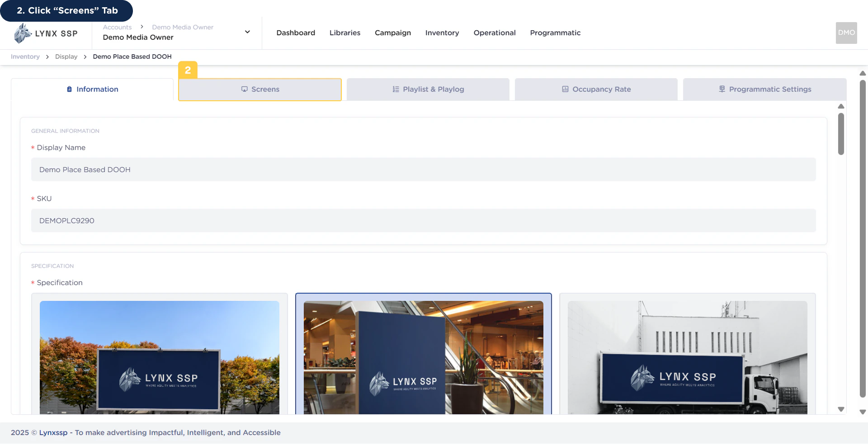This screenshot has height=445, width=868.
Task: Select the Occupancy Rate tab
Action: 596,89
